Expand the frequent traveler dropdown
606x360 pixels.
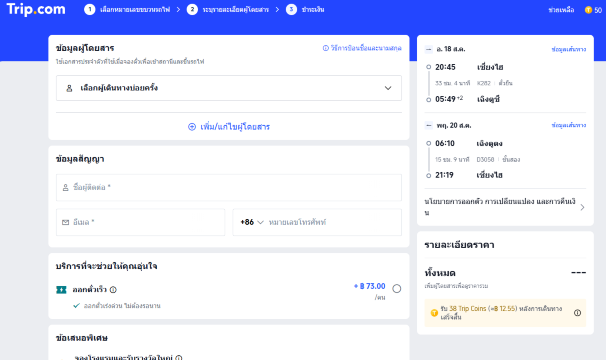pos(229,88)
